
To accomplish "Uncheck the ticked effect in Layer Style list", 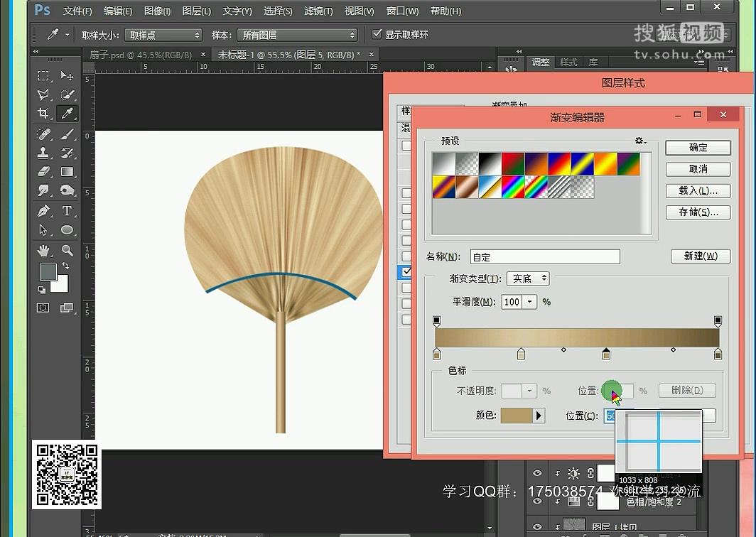I will tap(406, 272).
